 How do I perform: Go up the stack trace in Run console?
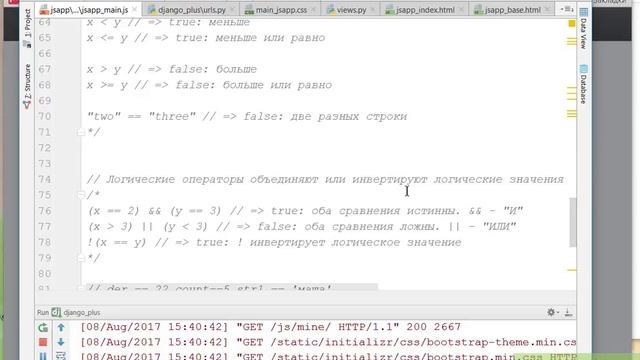coord(61,327)
